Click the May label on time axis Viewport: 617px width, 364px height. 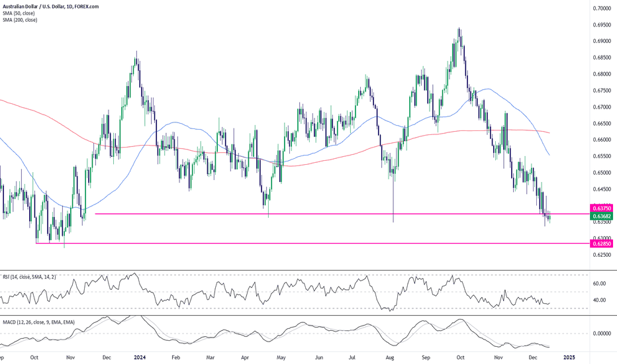[281, 357]
